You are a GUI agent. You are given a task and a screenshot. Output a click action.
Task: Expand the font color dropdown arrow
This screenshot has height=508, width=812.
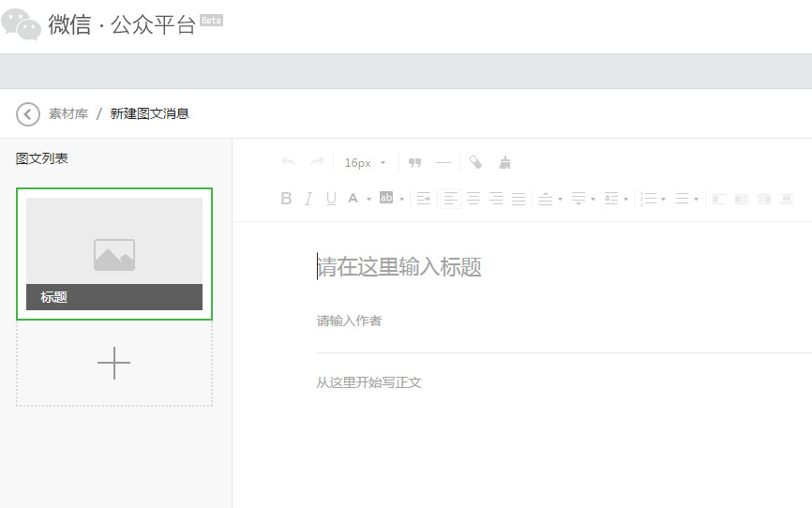368,199
